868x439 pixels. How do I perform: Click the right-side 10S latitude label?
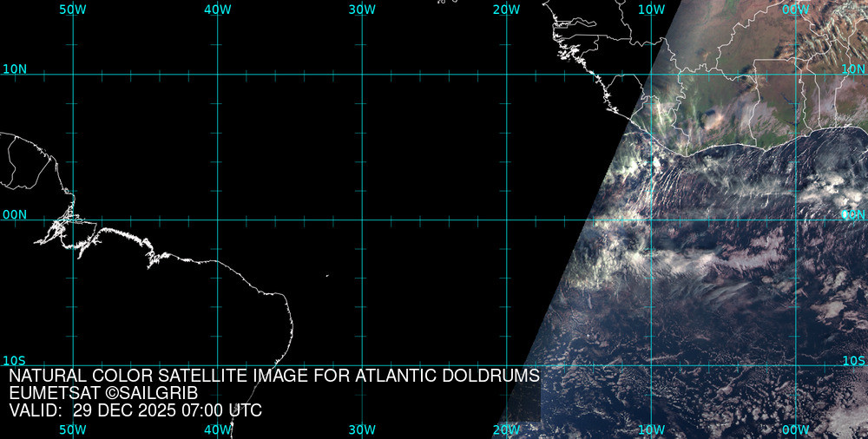pyautogui.click(x=853, y=360)
